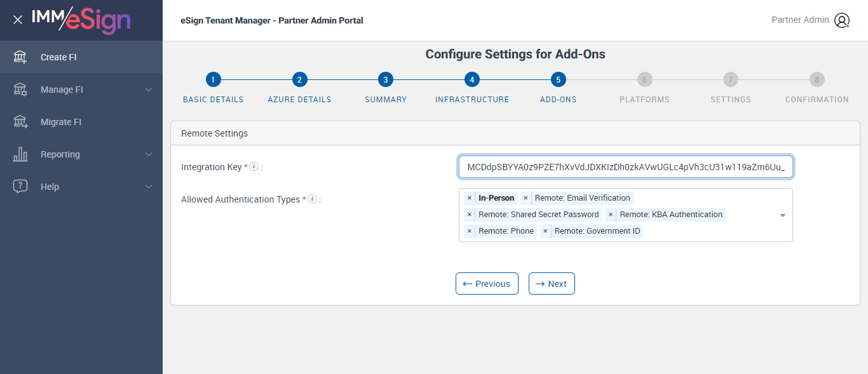
Task: Expand the Manage FI submenu chevron
Action: [149, 90]
